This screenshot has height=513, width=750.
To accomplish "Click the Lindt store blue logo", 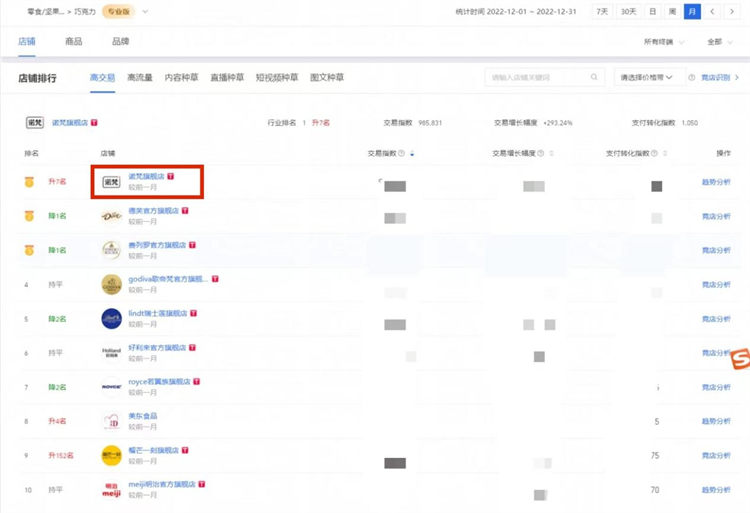I will 111,319.
